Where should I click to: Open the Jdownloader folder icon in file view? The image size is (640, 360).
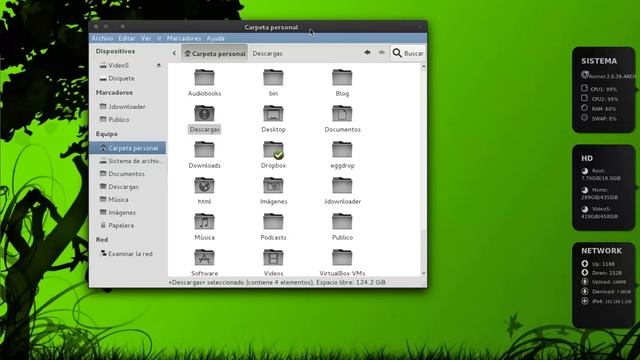[342, 185]
